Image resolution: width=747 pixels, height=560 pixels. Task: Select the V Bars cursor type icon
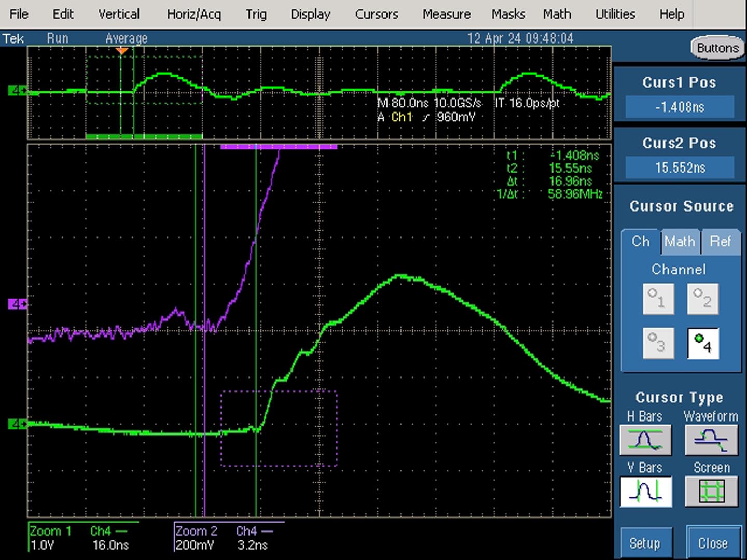coord(645,491)
